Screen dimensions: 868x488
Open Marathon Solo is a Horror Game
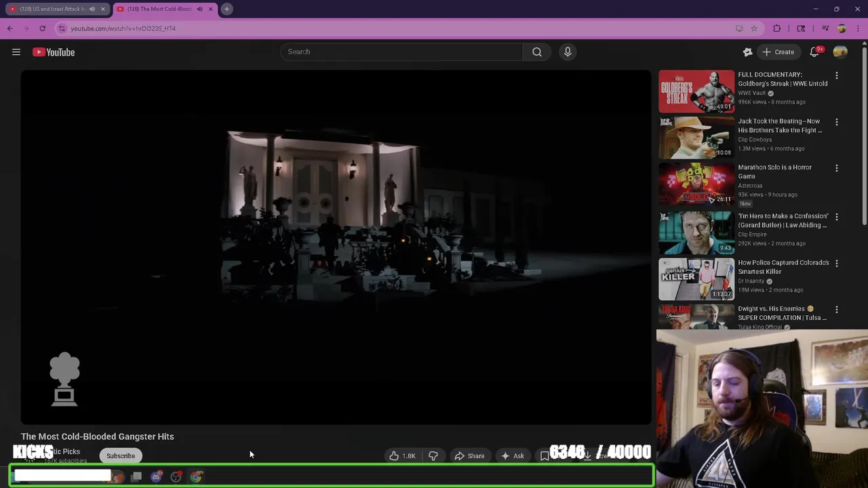774,171
